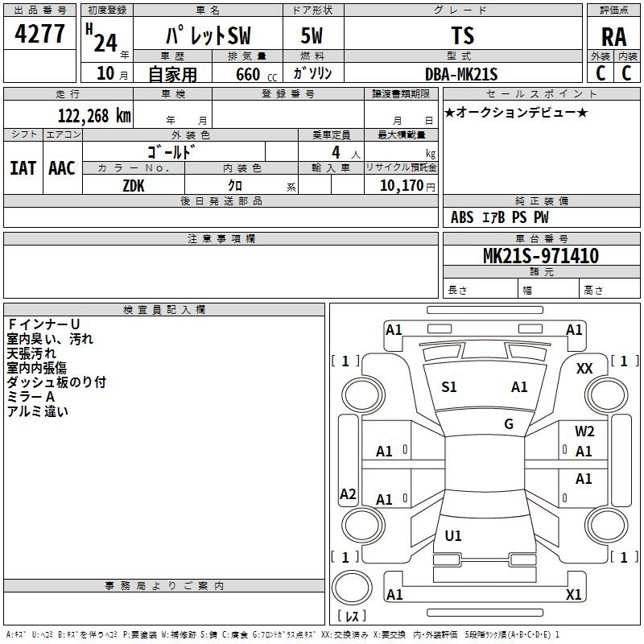
Task: Click the 後日発送部品 header
Action: pyautogui.click(x=221, y=200)
